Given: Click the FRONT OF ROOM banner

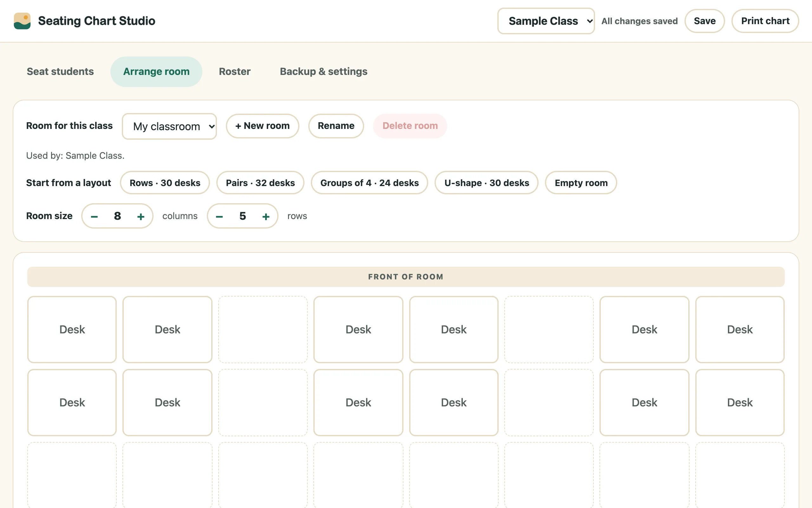Looking at the screenshot, I should coord(406,277).
